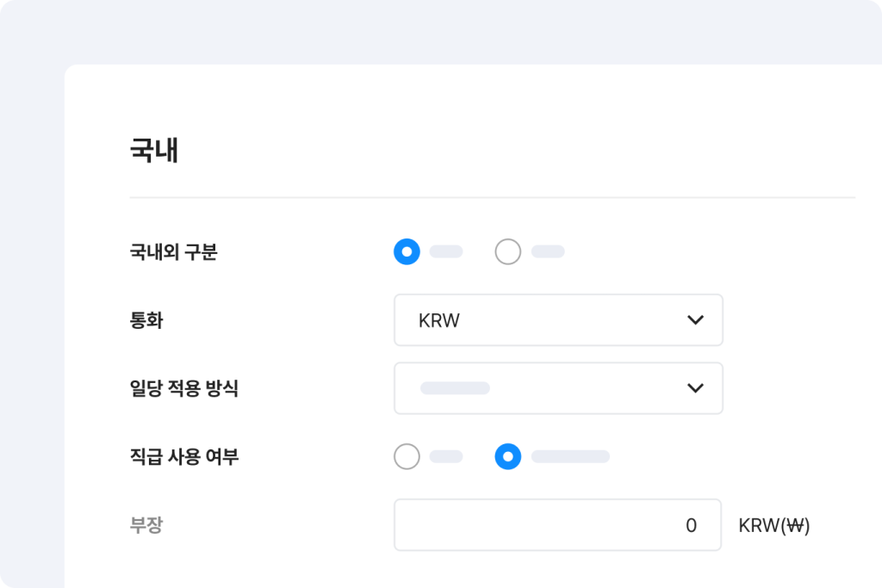882x588 pixels.
Task: Click label text beside second 국내외 구분 radio
Action: [548, 251]
